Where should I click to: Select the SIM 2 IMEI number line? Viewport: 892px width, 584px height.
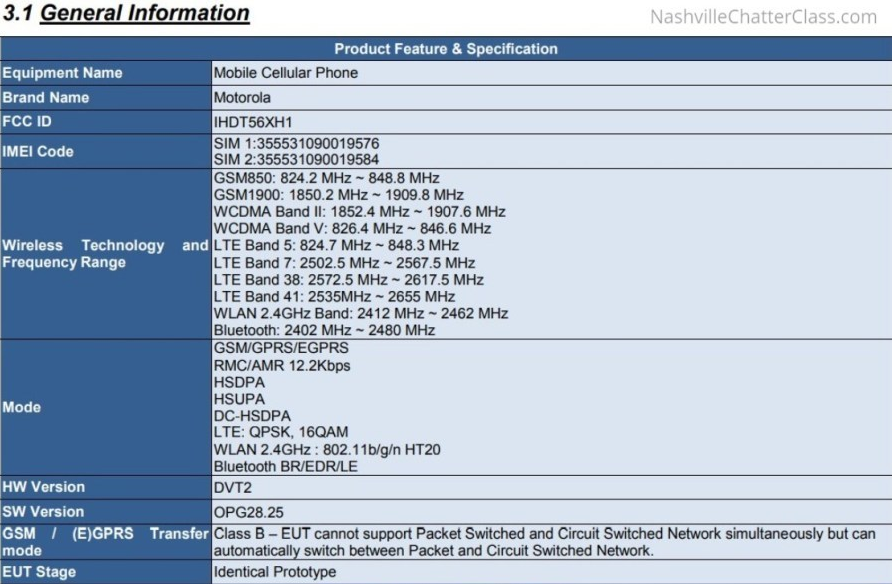coord(296,159)
